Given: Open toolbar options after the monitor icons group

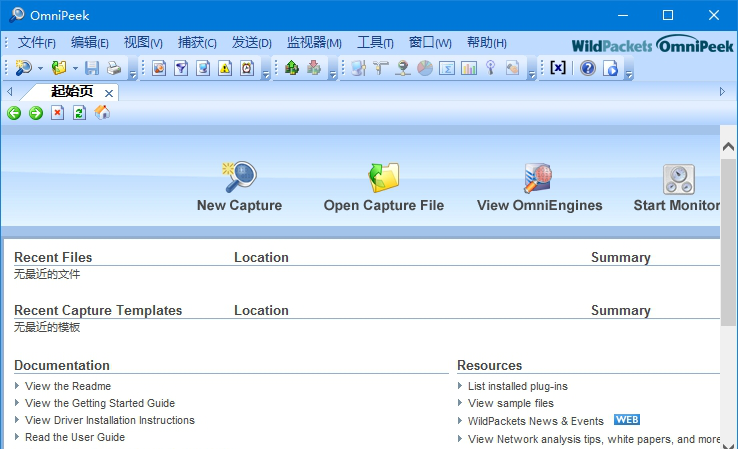Looking at the screenshot, I should 532,74.
